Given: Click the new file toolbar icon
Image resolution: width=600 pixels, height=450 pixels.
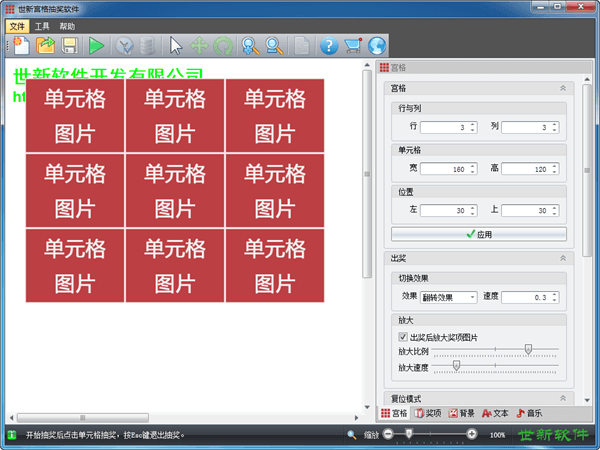Looking at the screenshot, I should coord(21,45).
